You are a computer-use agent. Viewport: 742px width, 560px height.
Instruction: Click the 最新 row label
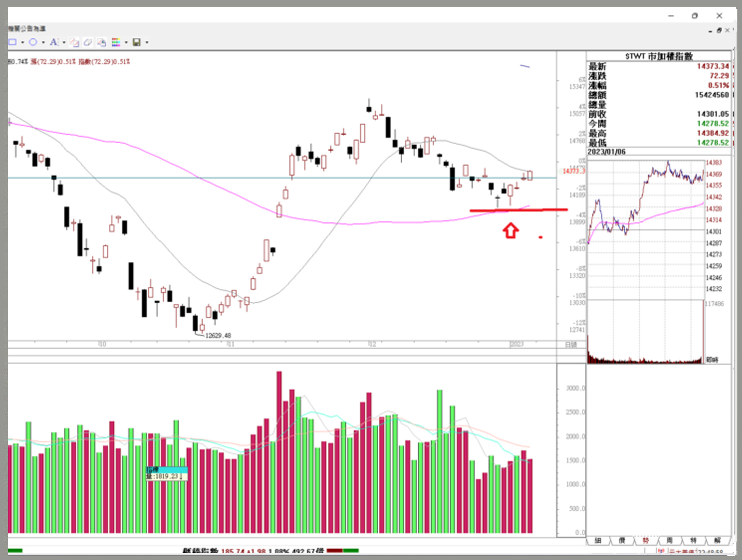click(x=597, y=66)
